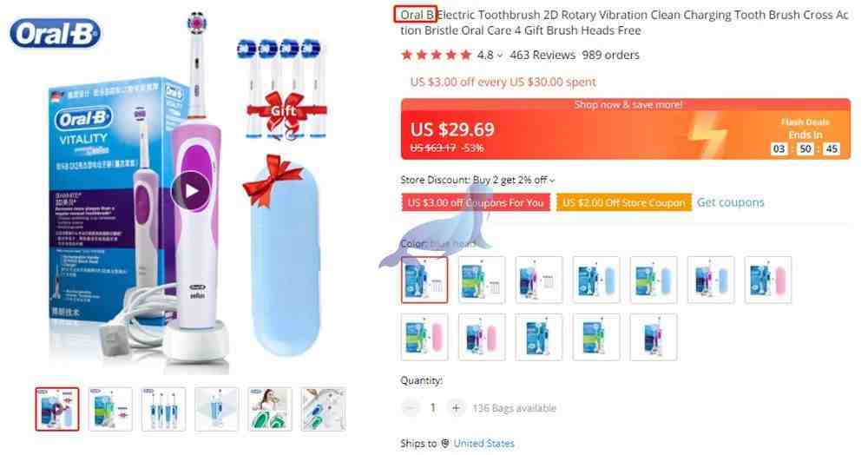
Task: Expand the Store Discount Buy 2 dropdown
Action: [x=552, y=181]
